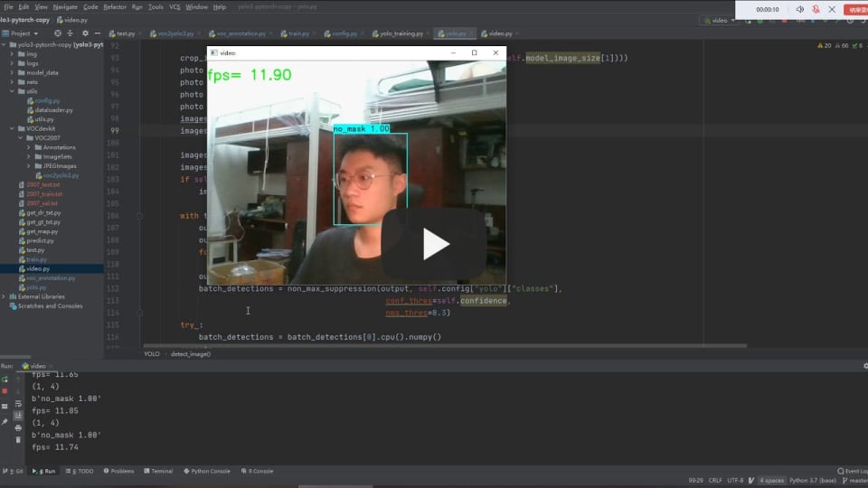Open Scratches and Consoles node
The image size is (868, 488).
coord(46,306)
